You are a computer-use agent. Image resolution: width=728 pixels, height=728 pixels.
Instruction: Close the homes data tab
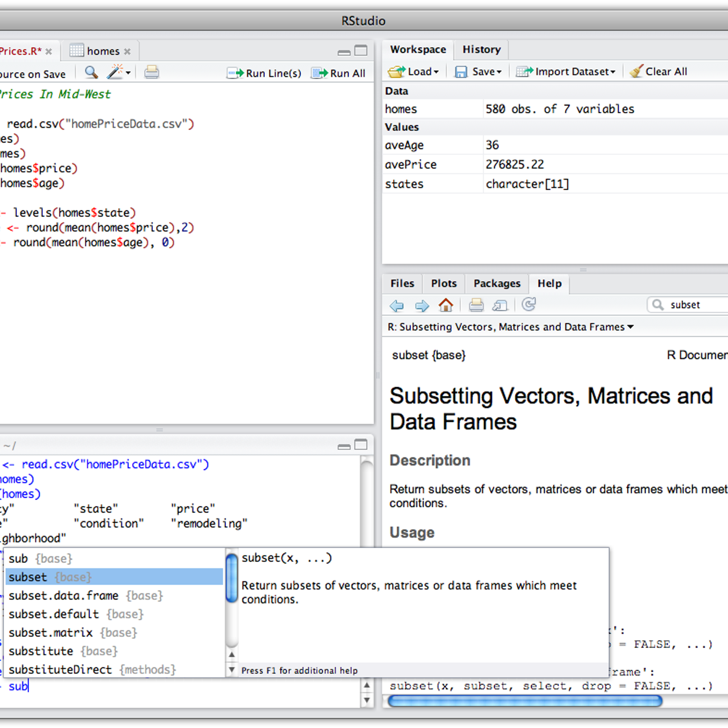[x=127, y=51]
